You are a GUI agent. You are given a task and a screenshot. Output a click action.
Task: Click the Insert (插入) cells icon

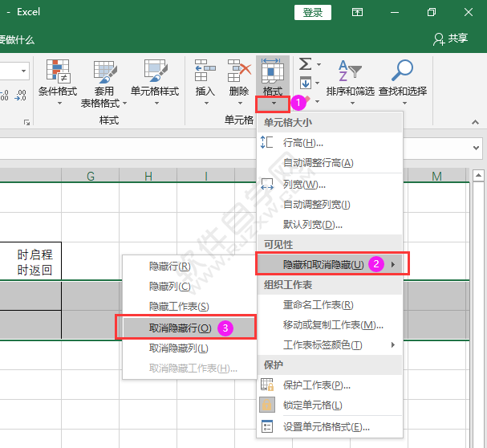coord(205,71)
